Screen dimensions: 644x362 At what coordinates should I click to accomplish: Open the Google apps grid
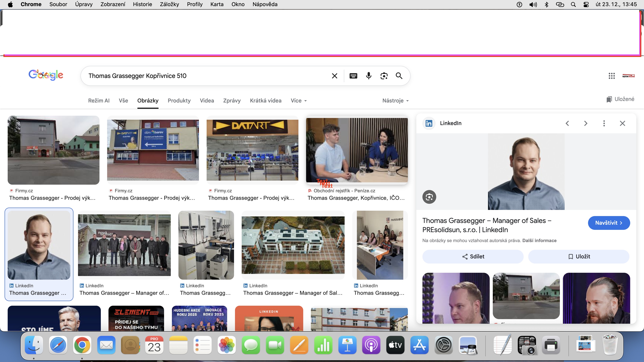point(611,76)
